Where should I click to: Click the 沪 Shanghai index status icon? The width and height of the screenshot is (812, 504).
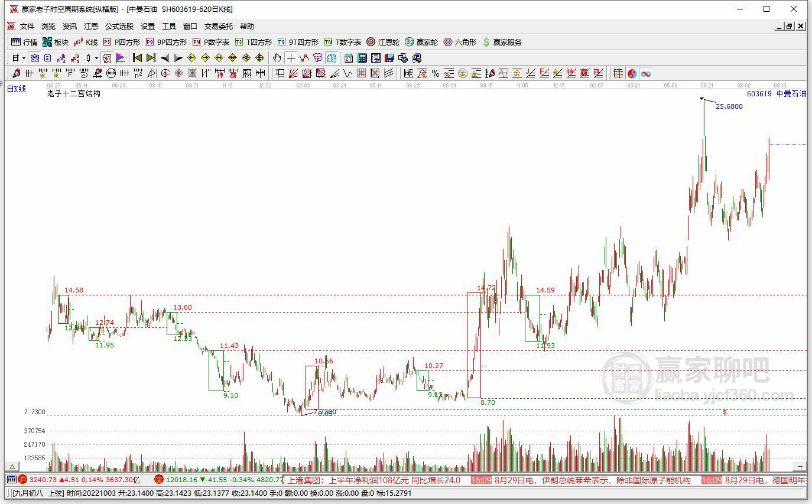click(22, 480)
